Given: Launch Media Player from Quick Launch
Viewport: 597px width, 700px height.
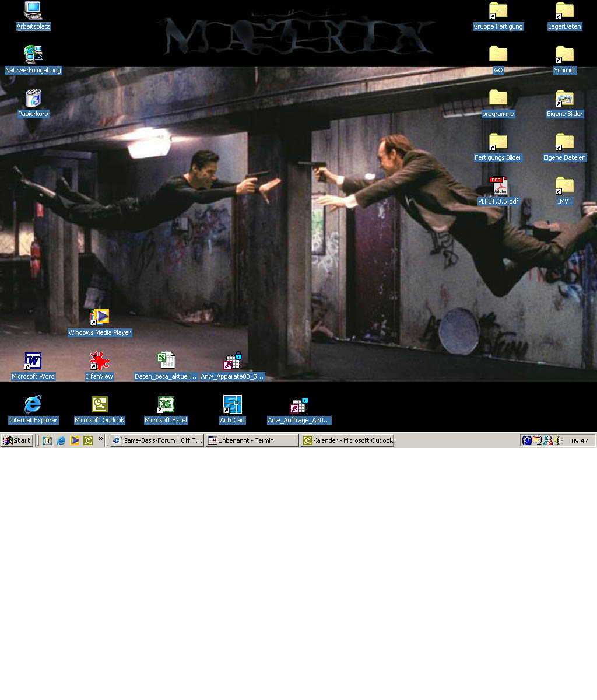Looking at the screenshot, I should 75,440.
